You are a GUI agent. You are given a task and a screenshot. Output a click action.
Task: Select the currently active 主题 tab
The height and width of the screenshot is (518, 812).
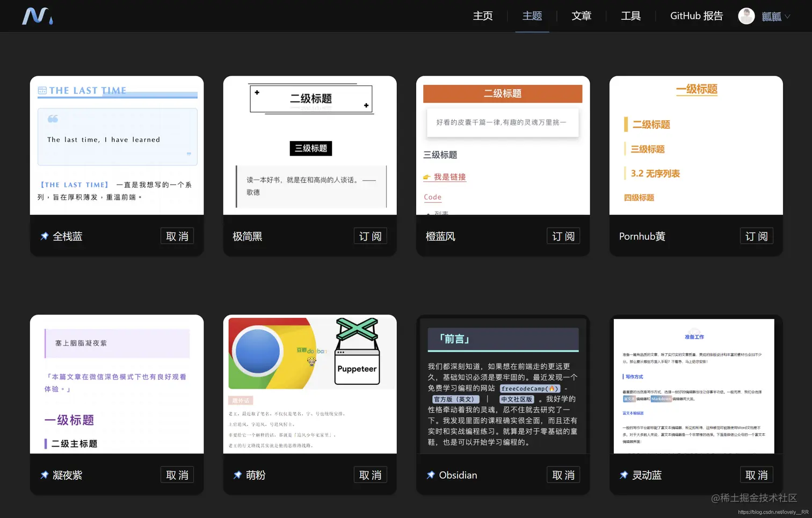click(532, 16)
